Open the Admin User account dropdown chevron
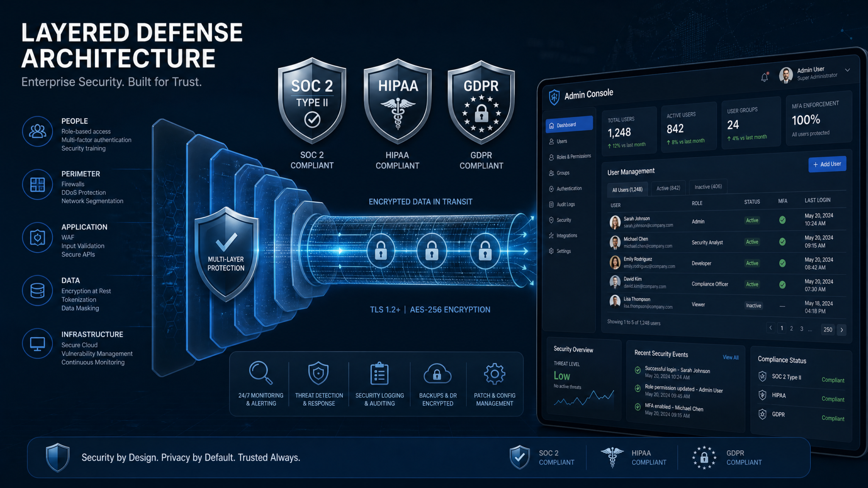 click(847, 70)
